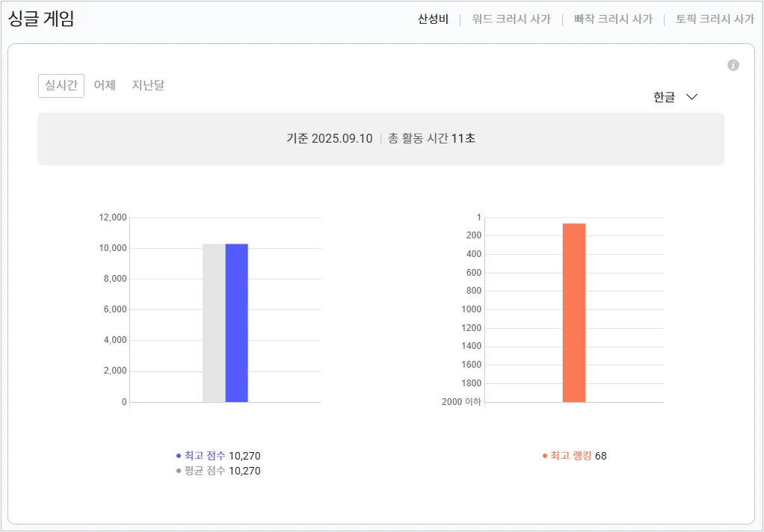Open the 워드 크러시 사가 tab

point(511,19)
